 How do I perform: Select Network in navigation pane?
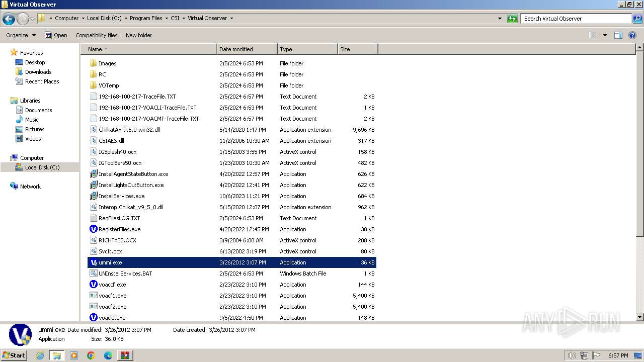coord(30,187)
